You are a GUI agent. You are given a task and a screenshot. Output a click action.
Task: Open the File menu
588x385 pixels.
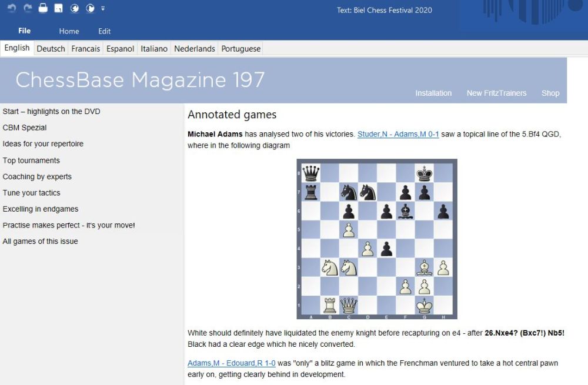[x=24, y=31]
